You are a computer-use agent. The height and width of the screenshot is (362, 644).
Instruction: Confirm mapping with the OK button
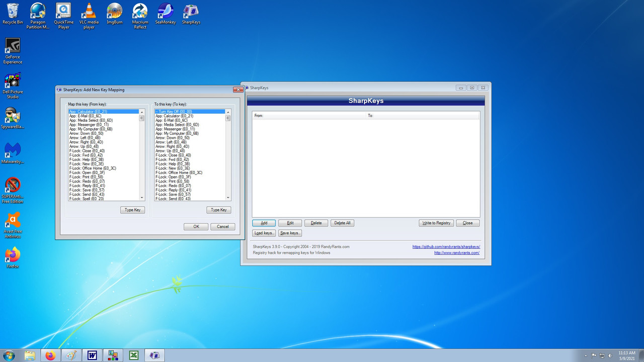(x=196, y=227)
